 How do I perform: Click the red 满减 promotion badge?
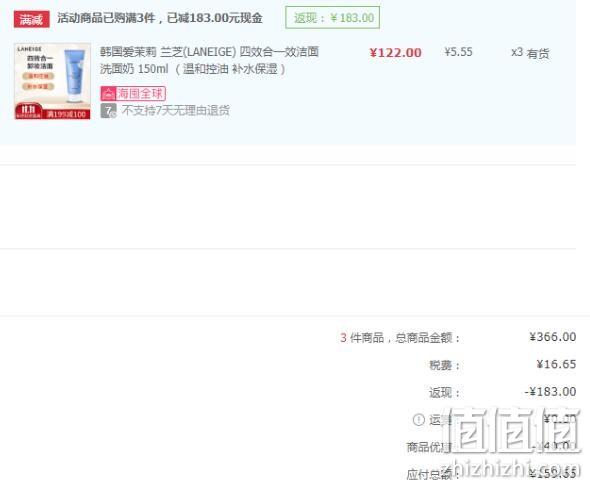pyautogui.click(x=31, y=19)
